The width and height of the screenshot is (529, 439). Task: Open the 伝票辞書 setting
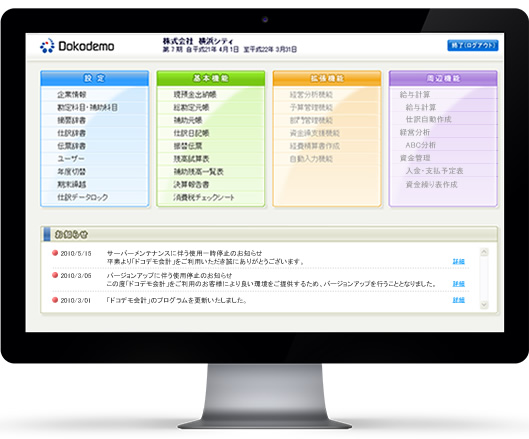[x=72, y=146]
